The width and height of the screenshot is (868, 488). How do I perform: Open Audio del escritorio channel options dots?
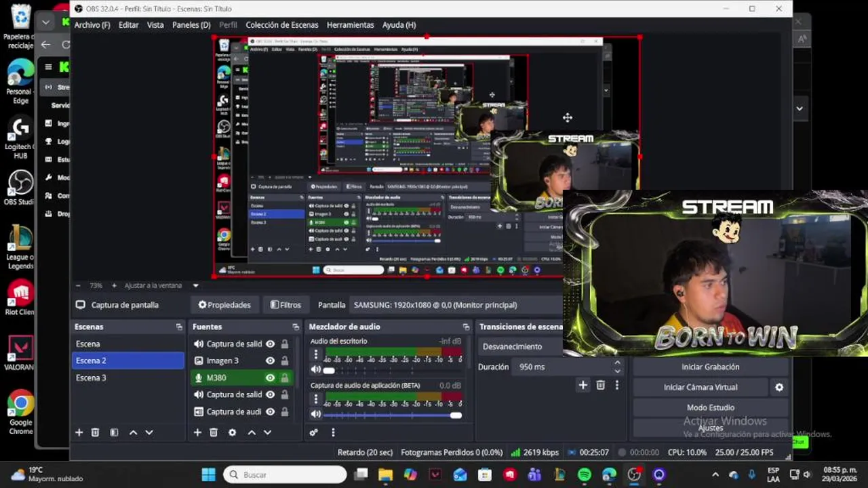pyautogui.click(x=315, y=354)
